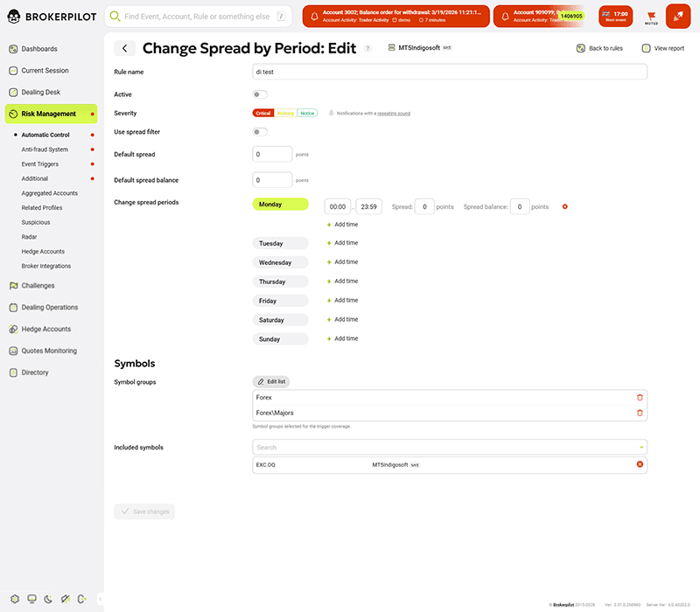Add time for Tuesday schedule

pos(342,243)
